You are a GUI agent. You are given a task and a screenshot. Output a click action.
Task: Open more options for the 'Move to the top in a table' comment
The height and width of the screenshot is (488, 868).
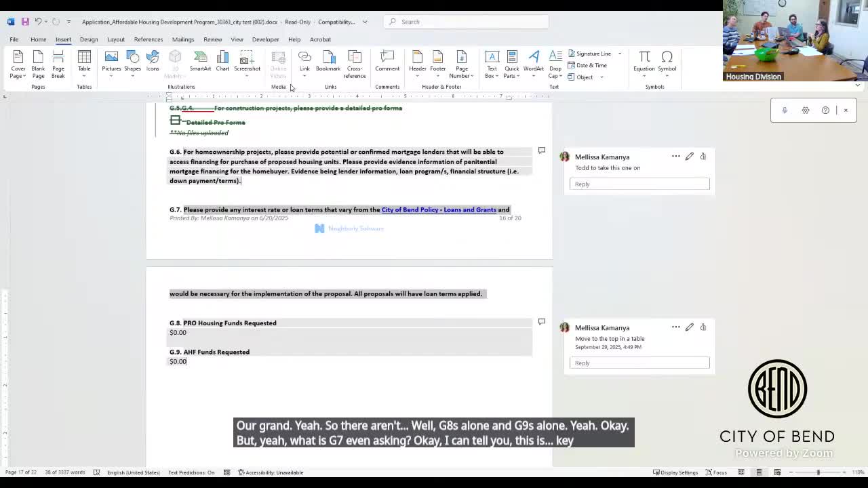[x=676, y=327]
